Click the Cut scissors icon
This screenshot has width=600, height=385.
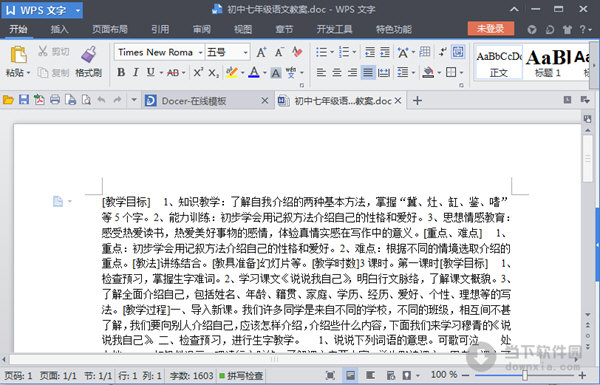pos(43,51)
